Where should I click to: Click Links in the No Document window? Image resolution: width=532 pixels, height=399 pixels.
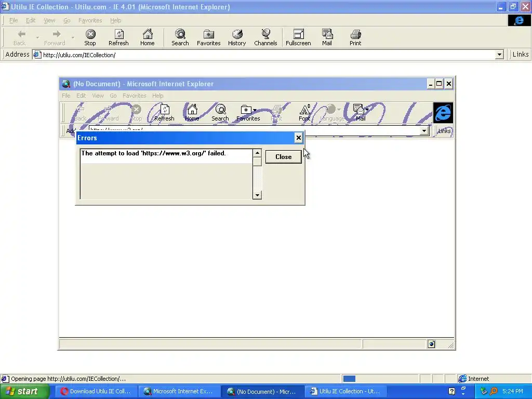[x=445, y=131]
